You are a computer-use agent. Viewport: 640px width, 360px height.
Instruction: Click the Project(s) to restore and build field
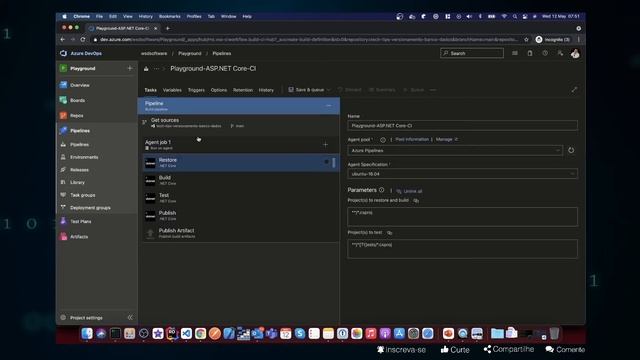tap(462, 216)
